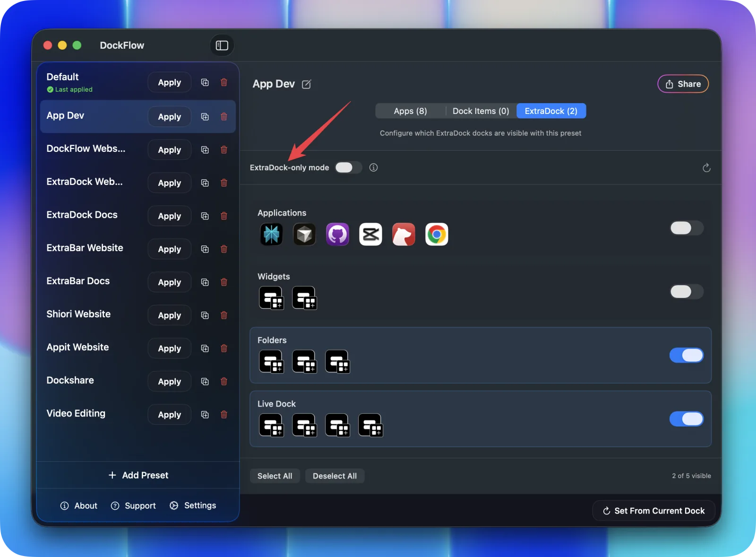The height and width of the screenshot is (557, 756).
Task: Turn off the Folders dock toggle
Action: (x=687, y=355)
